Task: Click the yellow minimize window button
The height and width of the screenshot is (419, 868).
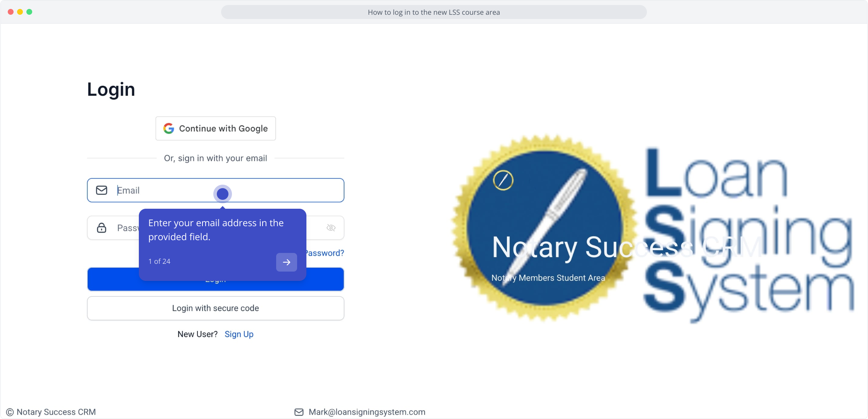Action: (x=20, y=12)
